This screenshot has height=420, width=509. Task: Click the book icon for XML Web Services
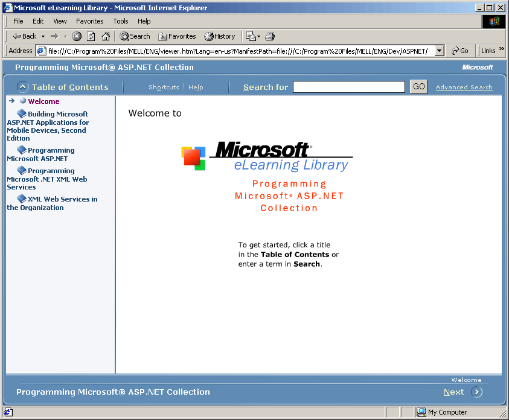pyautogui.click(x=21, y=198)
